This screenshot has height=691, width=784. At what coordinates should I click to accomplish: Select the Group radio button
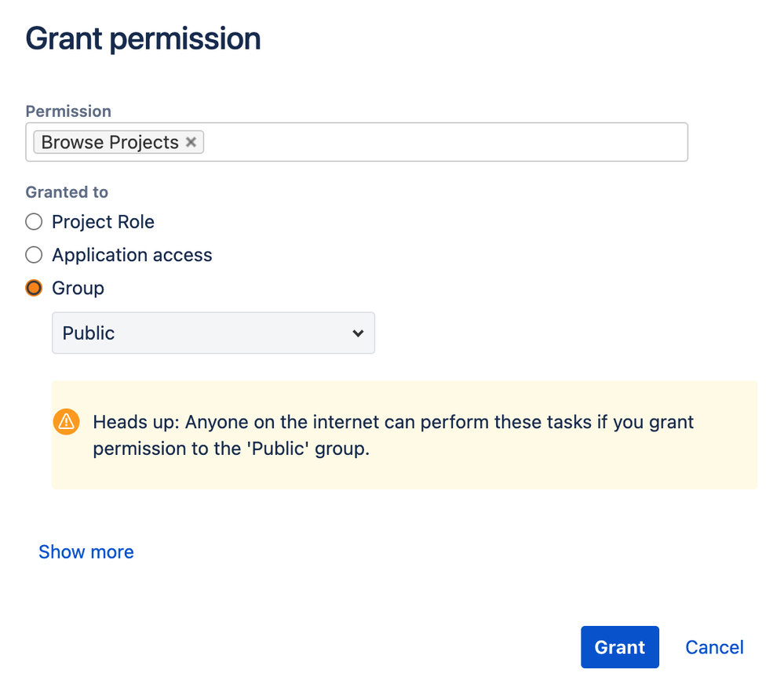pyautogui.click(x=34, y=288)
